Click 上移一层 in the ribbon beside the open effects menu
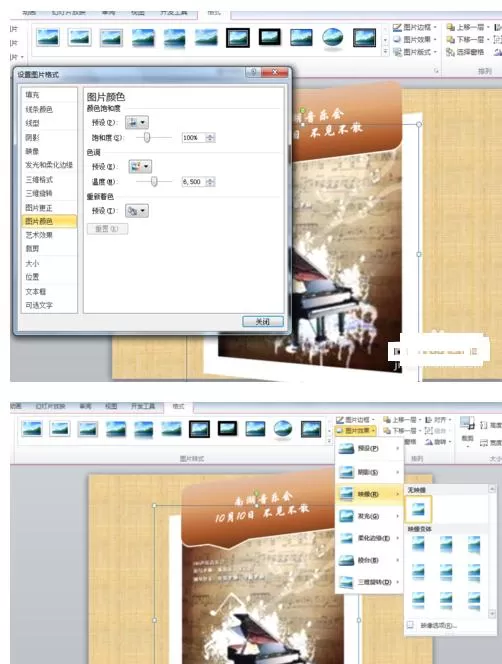The height and width of the screenshot is (664, 502). coord(401,420)
